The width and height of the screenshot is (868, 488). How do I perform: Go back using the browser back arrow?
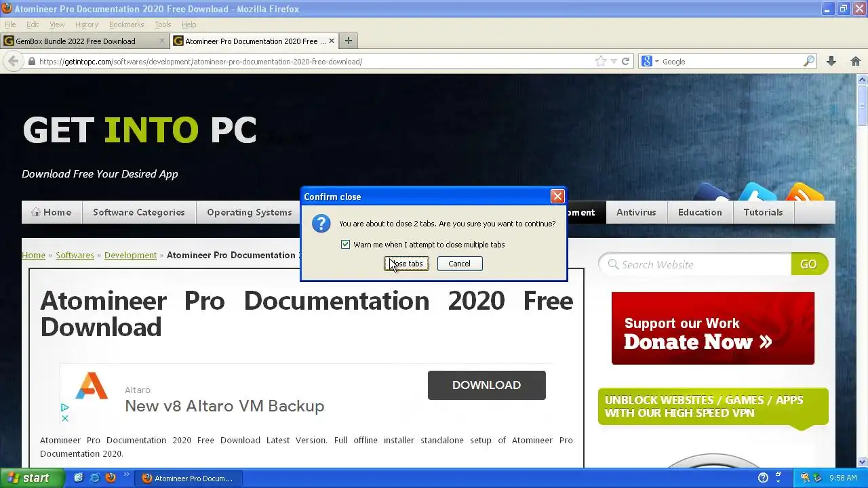13,61
